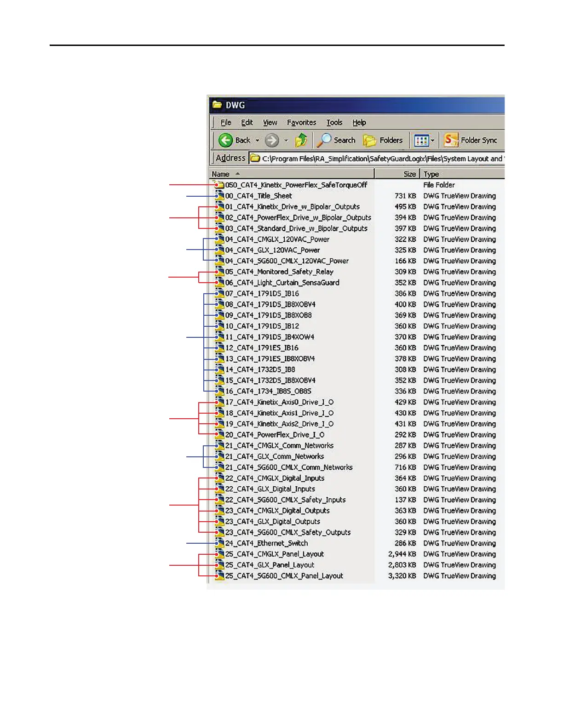Open the View menu
Screen dimensions: 563x728
(270, 123)
